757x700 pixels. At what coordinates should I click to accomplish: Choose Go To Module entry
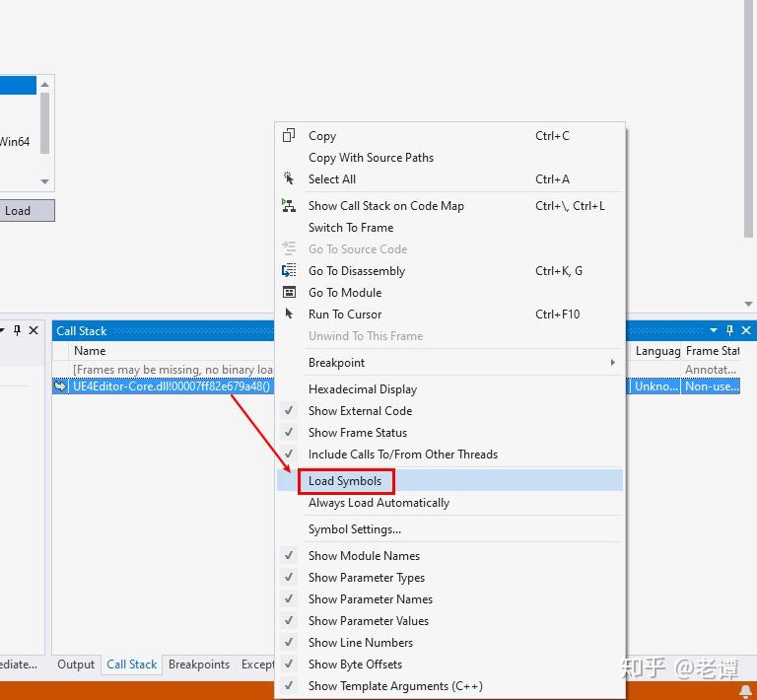[449, 293]
